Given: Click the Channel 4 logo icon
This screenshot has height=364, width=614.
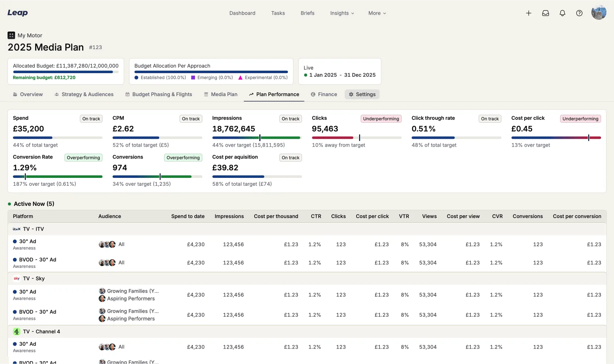Looking at the screenshot, I should pyautogui.click(x=17, y=332).
